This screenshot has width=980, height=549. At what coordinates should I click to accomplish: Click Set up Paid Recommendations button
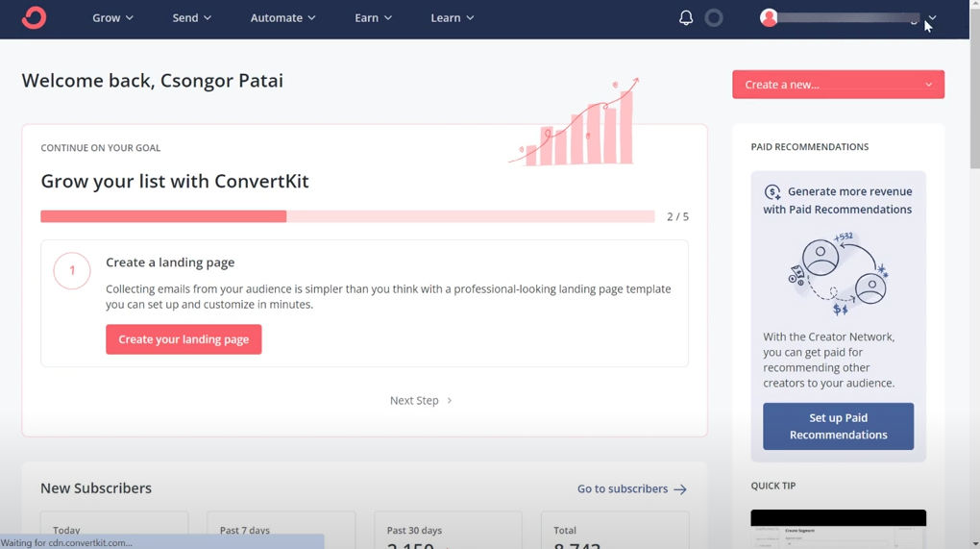838,427
